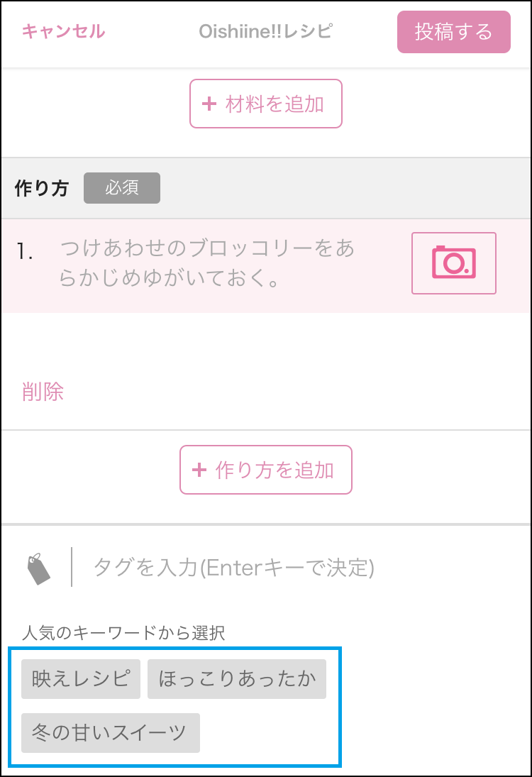Click the 必須 badge next to 作り方
Image resolution: width=532 pixels, height=777 pixels.
pos(122,188)
